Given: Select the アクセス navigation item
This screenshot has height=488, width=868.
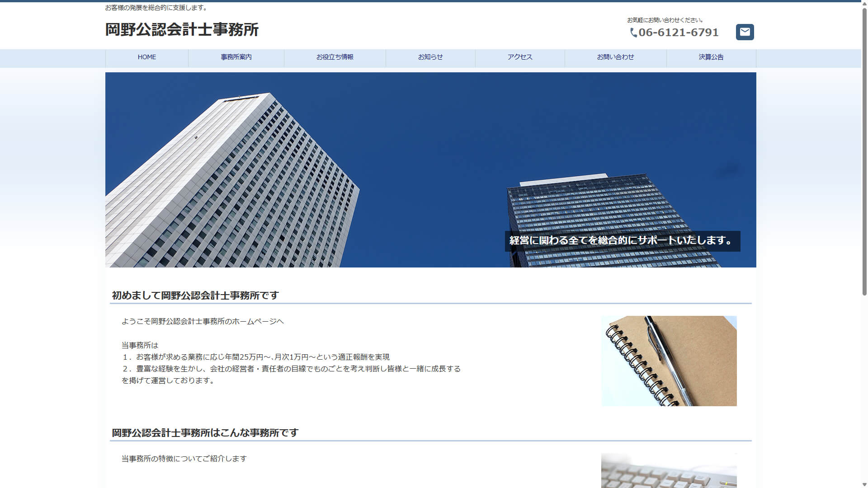Looking at the screenshot, I should [519, 57].
